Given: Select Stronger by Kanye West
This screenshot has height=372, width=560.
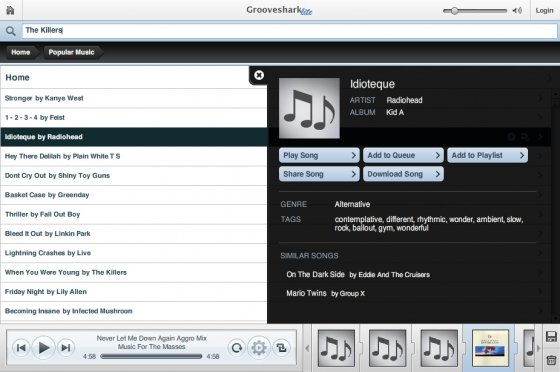Looking at the screenshot, I should tap(134, 98).
